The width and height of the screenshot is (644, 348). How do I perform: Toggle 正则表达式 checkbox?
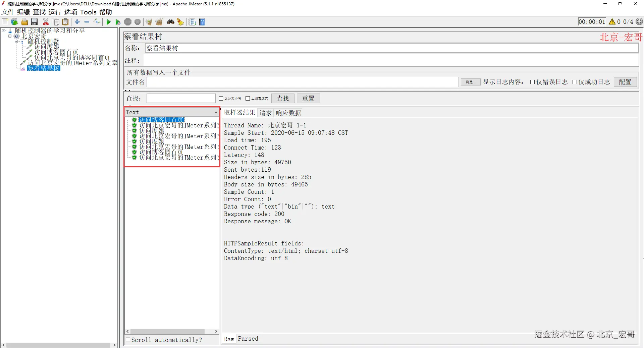point(248,98)
